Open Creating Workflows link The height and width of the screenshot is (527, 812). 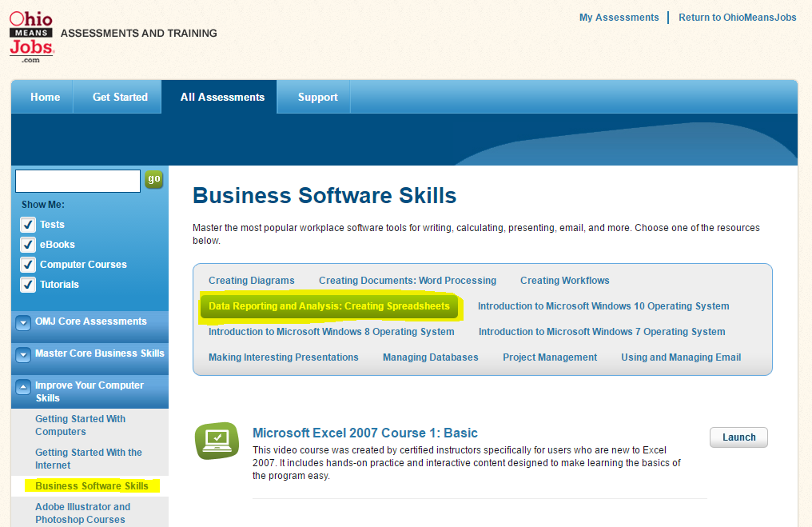coord(565,281)
